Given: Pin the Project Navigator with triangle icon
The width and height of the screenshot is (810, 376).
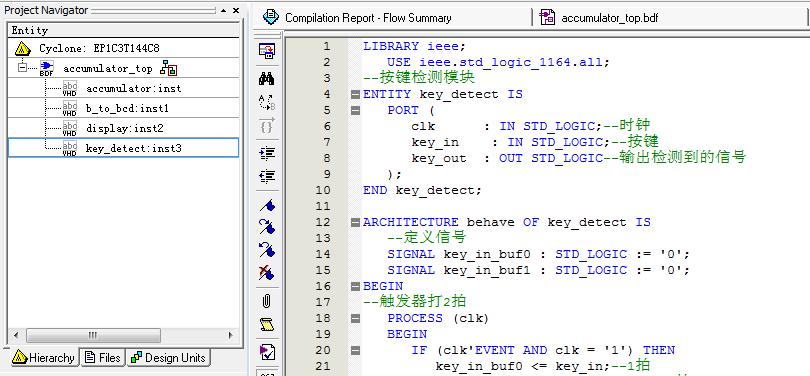Looking at the screenshot, I should [223, 10].
